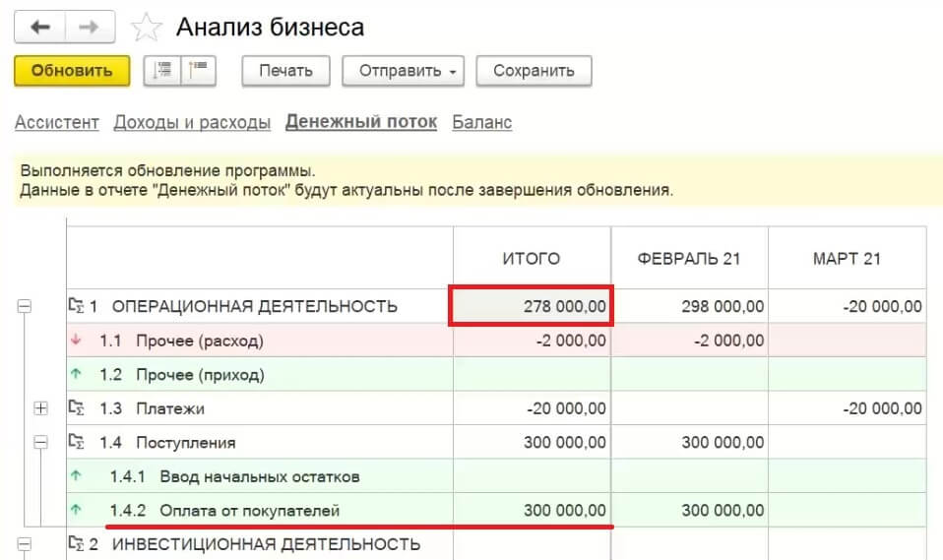Click the Сохранить button

[534, 71]
